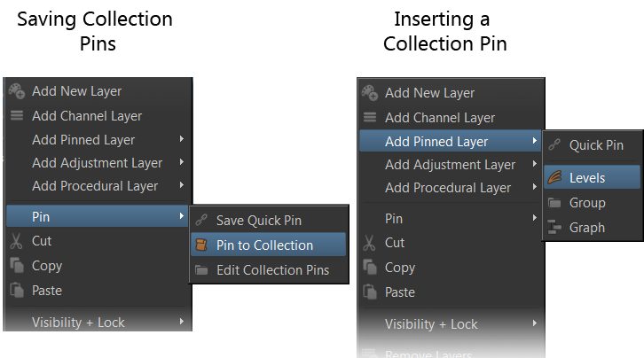This screenshot has height=358, width=644.
Task: Select Add Channel Layer above highlighted Add Pinned Layer
Action: [439, 118]
